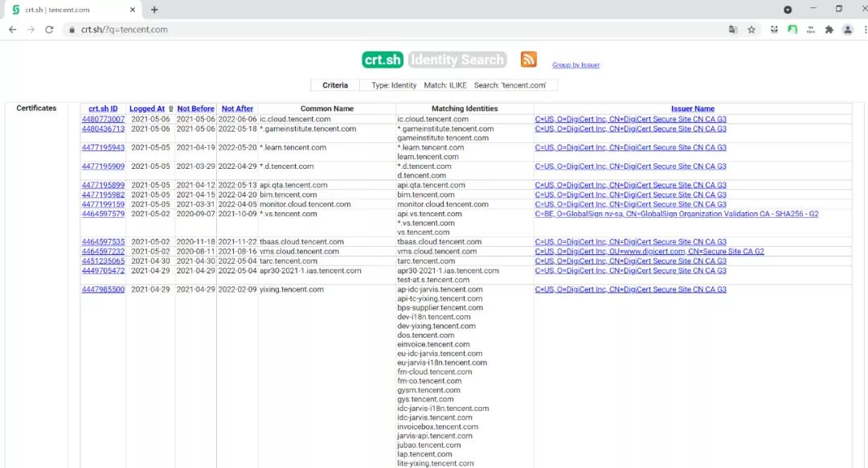The height and width of the screenshot is (468, 868).
Task: Open certificate ID 4477195909
Action: pyautogui.click(x=103, y=166)
